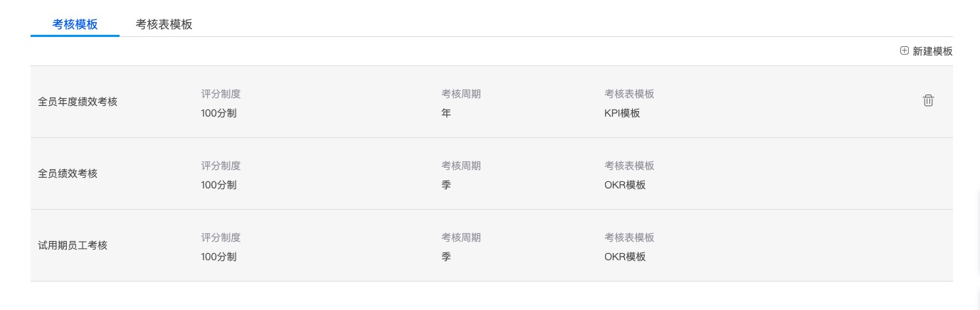This screenshot has height=310, width=980.
Task: Open the 全员年度绩效考核 template row
Action: [78, 102]
